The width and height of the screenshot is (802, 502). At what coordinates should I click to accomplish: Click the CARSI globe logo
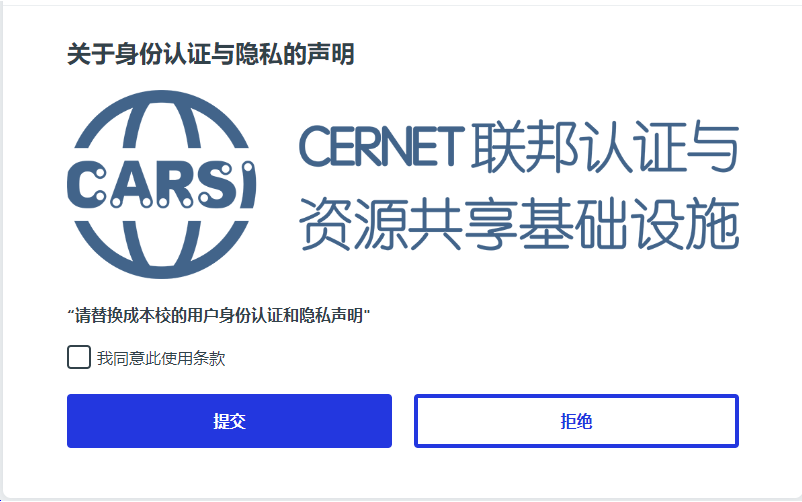point(162,184)
